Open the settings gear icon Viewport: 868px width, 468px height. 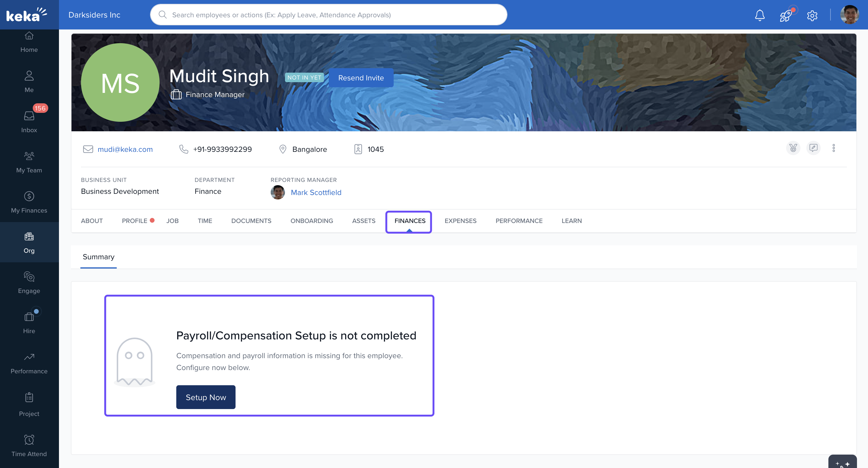pyautogui.click(x=812, y=15)
